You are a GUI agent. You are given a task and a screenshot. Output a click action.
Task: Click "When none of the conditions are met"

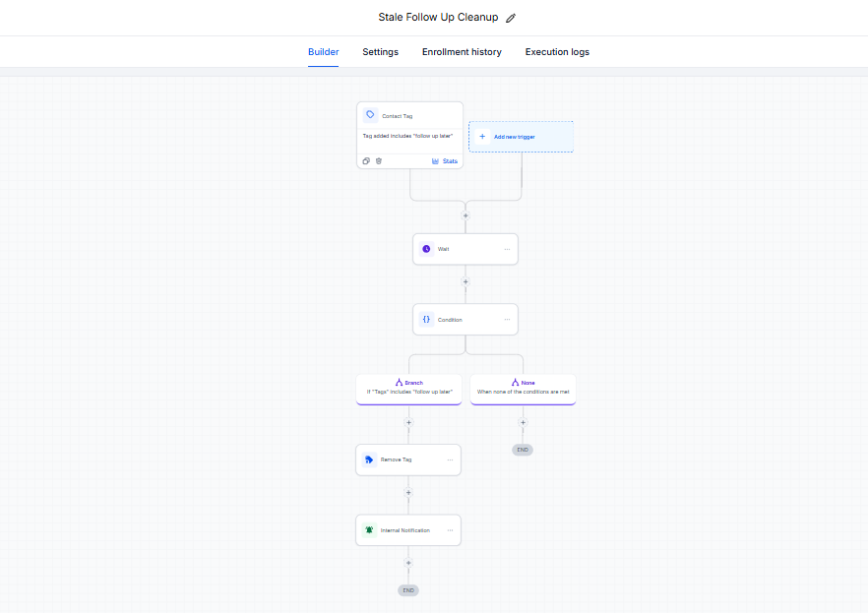524,392
